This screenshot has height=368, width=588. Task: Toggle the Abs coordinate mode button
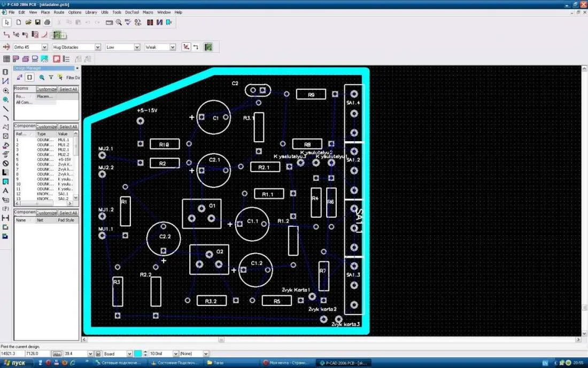point(57,354)
